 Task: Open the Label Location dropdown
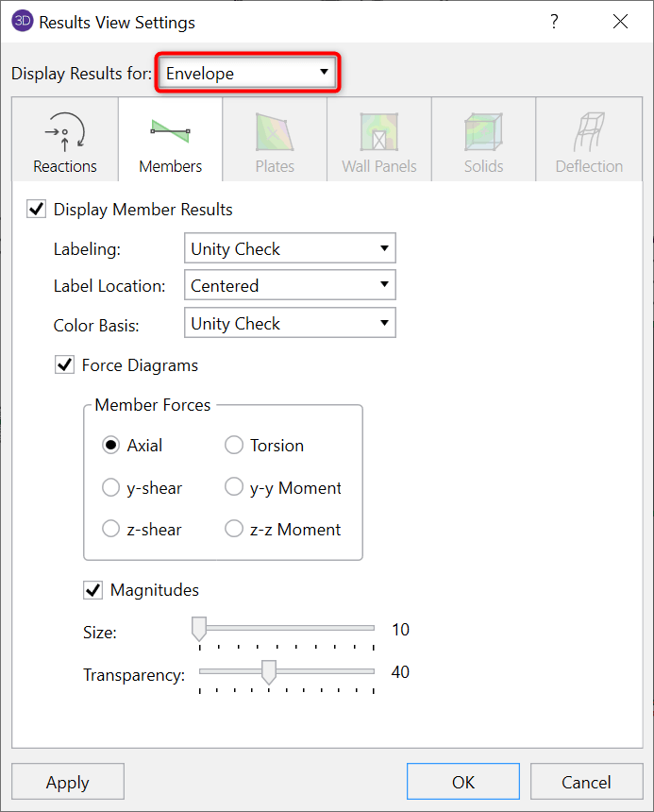pyautogui.click(x=290, y=285)
